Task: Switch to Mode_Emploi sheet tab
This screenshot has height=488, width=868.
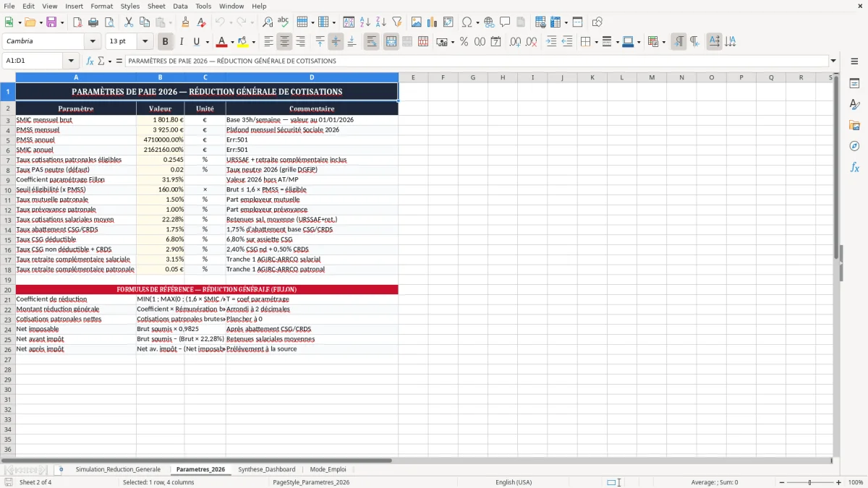Action: pyautogui.click(x=328, y=469)
